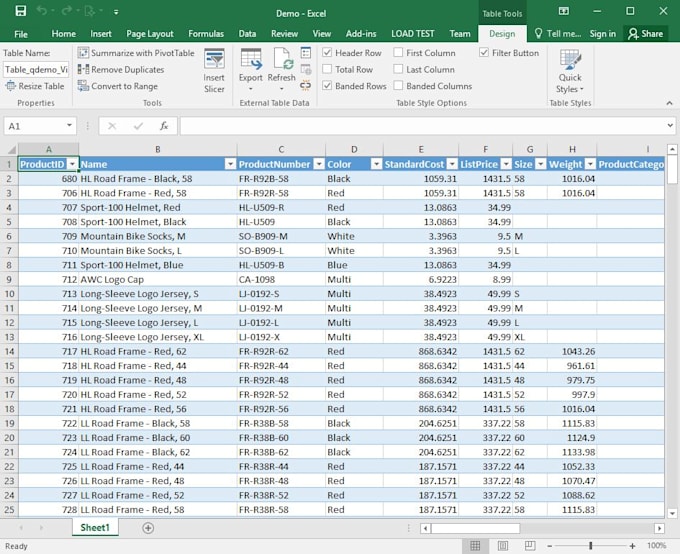Open the ListPrice filter dropdown
Screen dimensions: 680x554
click(x=506, y=164)
